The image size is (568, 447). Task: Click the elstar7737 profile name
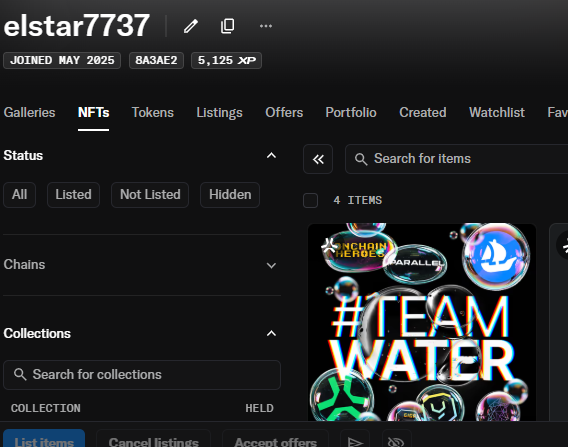(76, 25)
